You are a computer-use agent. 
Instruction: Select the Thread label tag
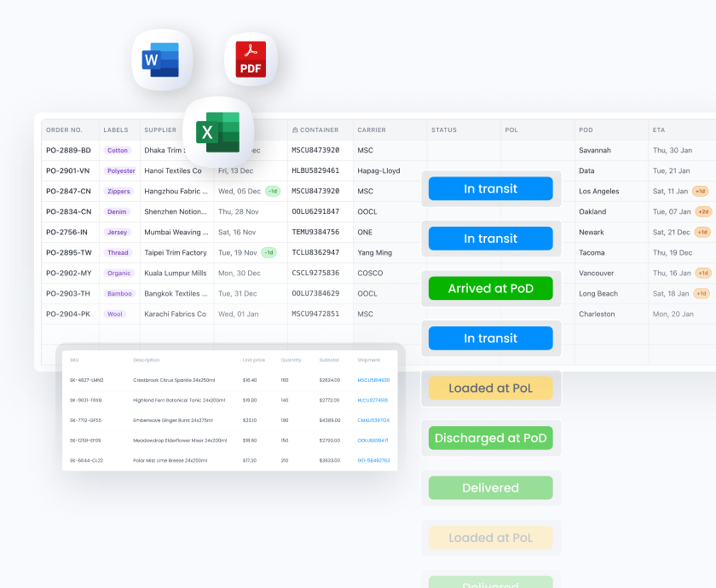click(118, 252)
